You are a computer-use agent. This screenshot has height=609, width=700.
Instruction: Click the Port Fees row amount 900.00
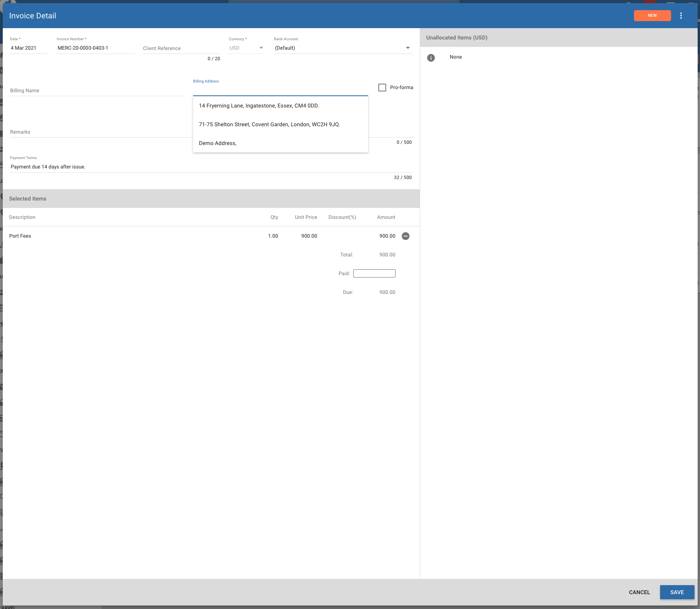tap(387, 236)
